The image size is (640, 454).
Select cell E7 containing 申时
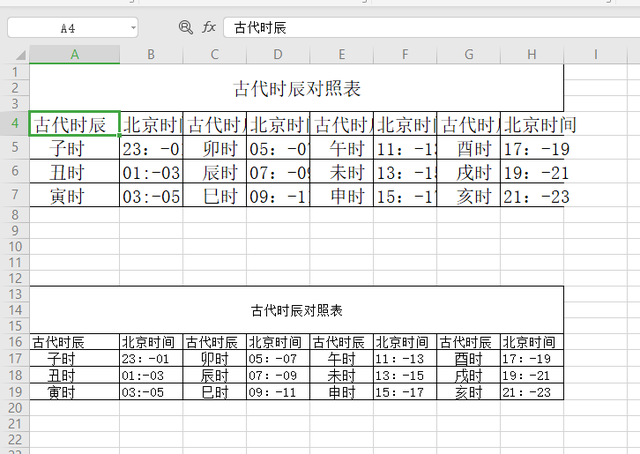342,195
